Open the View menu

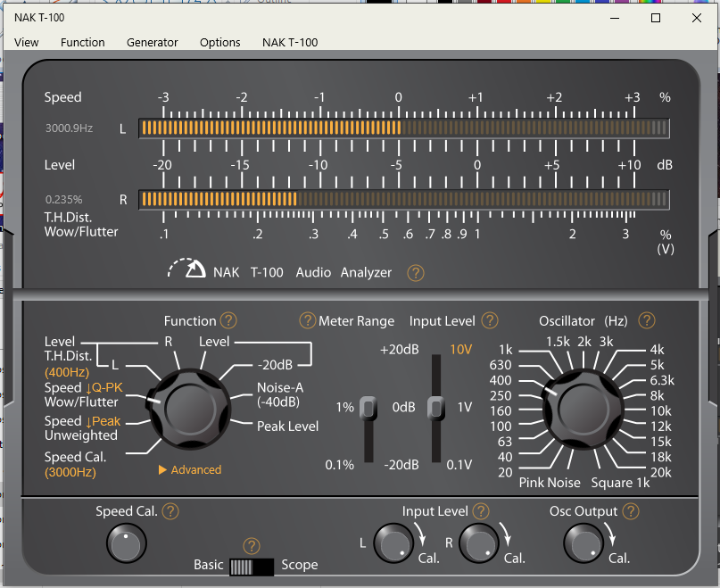[x=26, y=42]
